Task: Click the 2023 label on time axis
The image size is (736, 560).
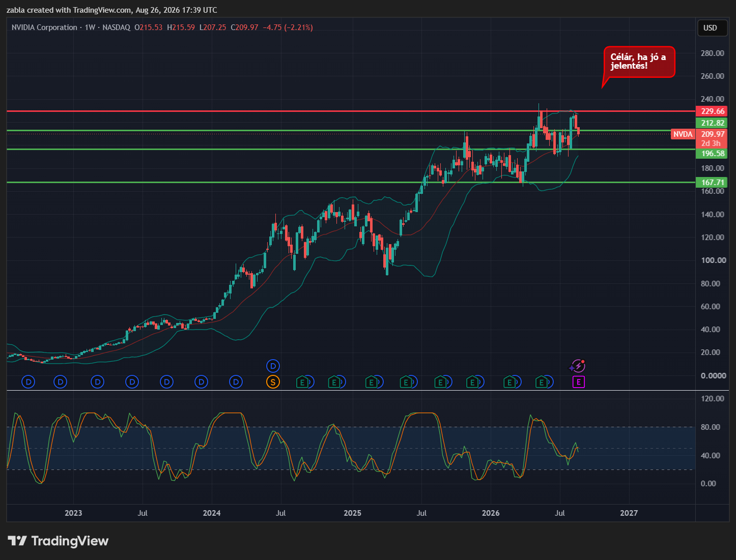Action: point(73,513)
